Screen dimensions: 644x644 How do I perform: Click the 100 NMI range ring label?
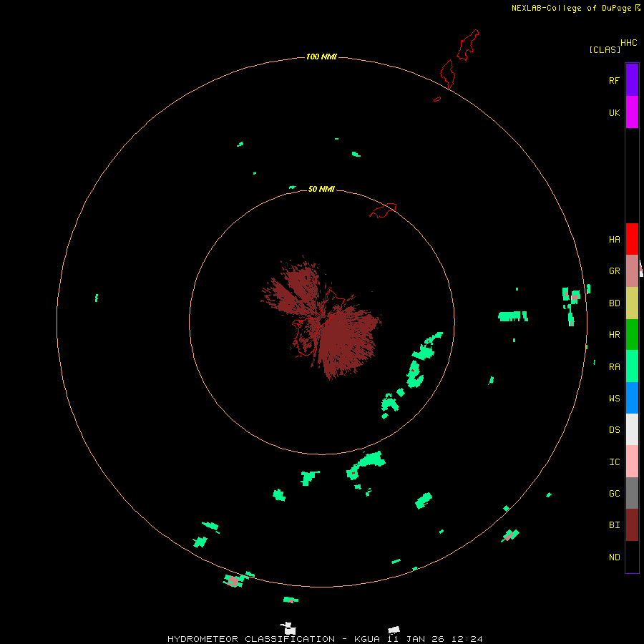[321, 57]
